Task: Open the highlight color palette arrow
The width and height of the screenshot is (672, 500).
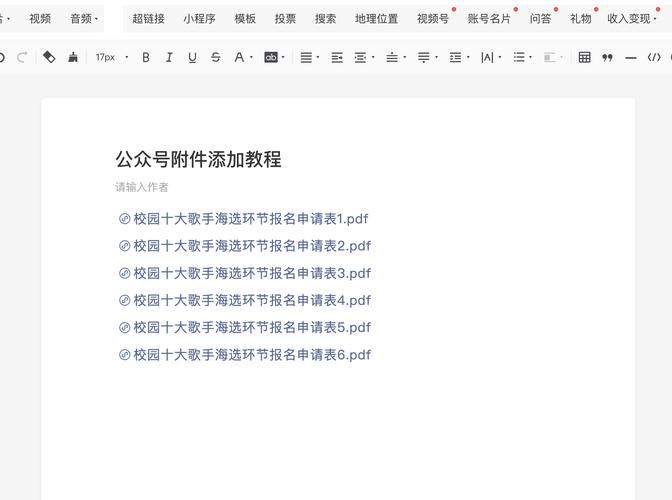Action: coord(283,57)
